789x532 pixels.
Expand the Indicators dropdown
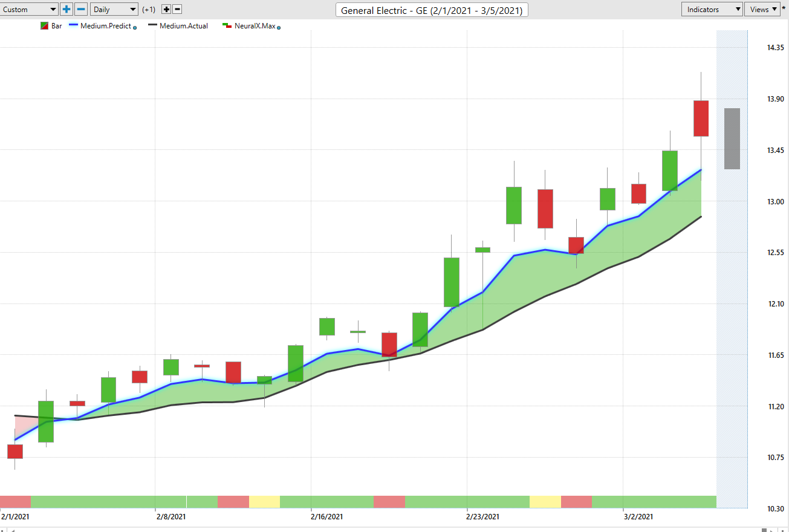click(x=712, y=10)
